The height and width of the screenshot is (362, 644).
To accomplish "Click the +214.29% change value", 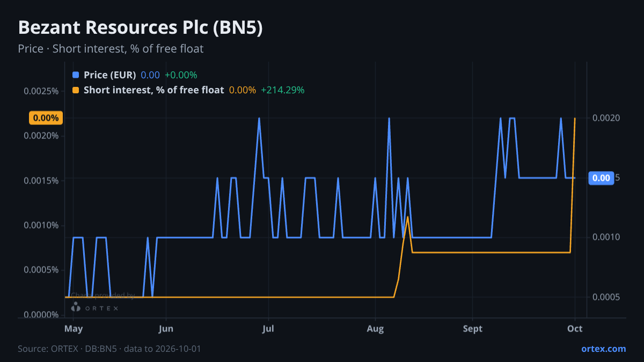I will point(282,90).
